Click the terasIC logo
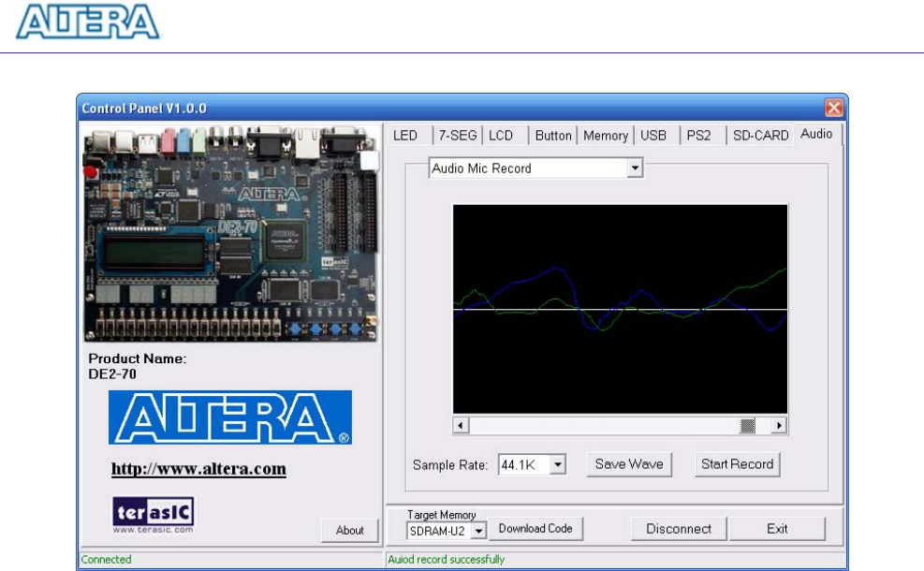 (154, 515)
